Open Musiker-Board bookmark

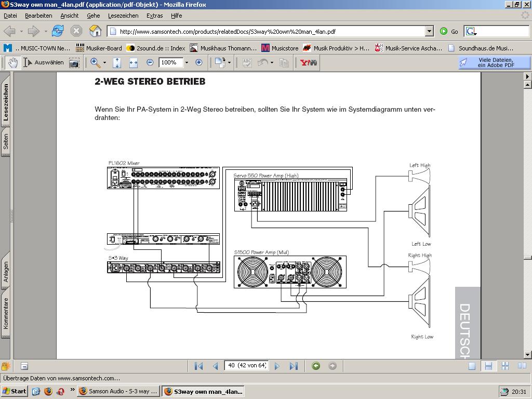point(99,48)
